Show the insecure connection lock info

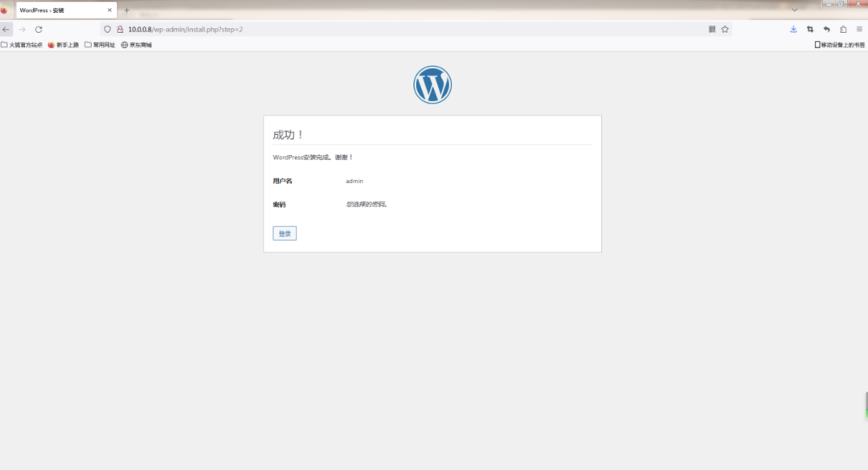(120, 30)
